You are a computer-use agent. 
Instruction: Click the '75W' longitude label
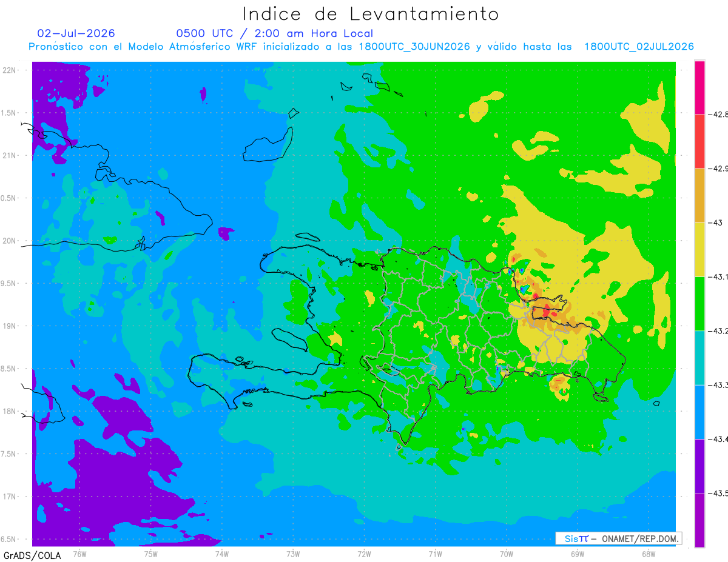150,554
